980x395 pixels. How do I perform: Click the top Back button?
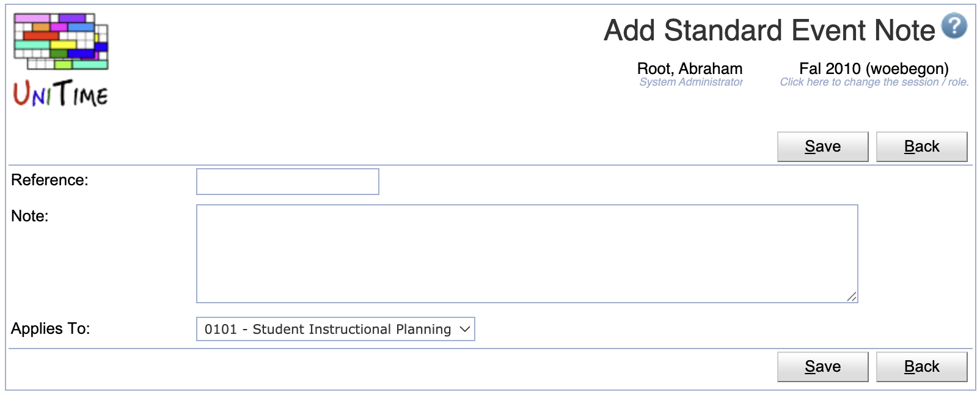coord(921,147)
